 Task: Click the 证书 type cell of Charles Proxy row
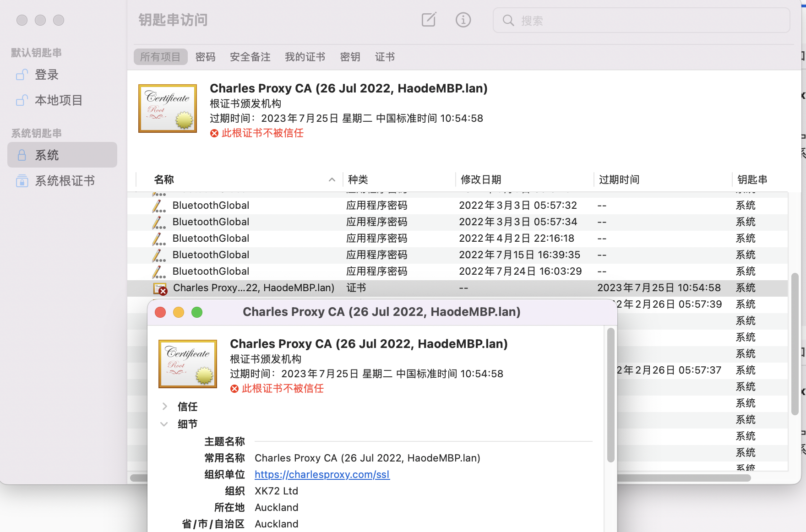pyautogui.click(x=356, y=288)
